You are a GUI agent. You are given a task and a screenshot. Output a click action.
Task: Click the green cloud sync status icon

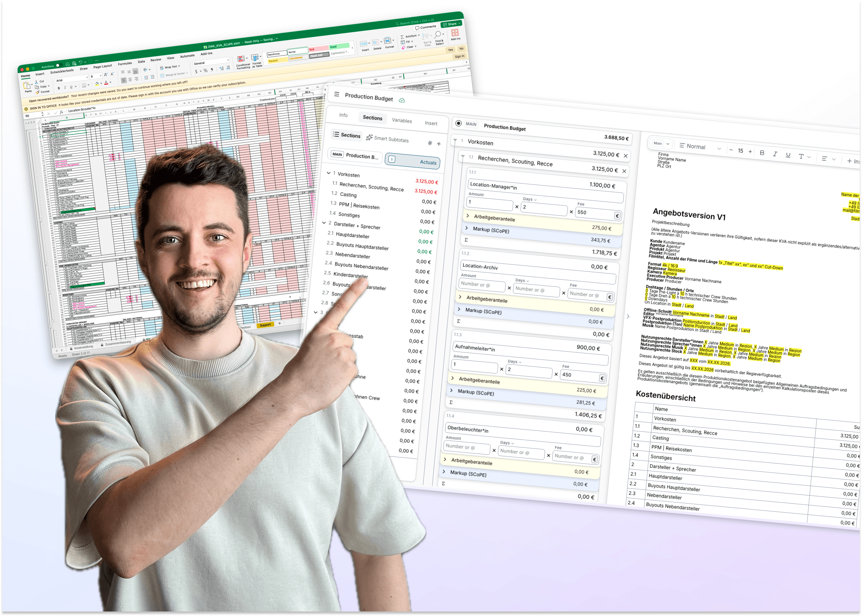(402, 100)
